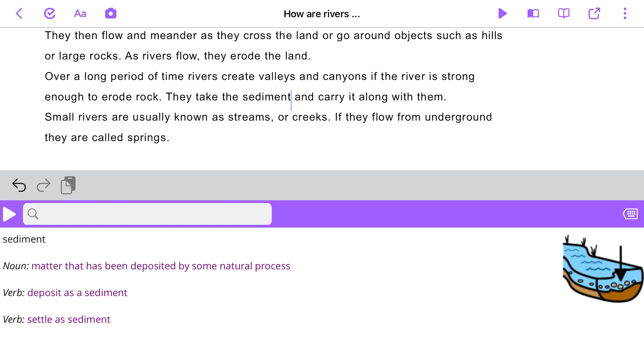Start read-aloud with the top play button
The height and width of the screenshot is (355, 644).
pyautogui.click(x=502, y=14)
